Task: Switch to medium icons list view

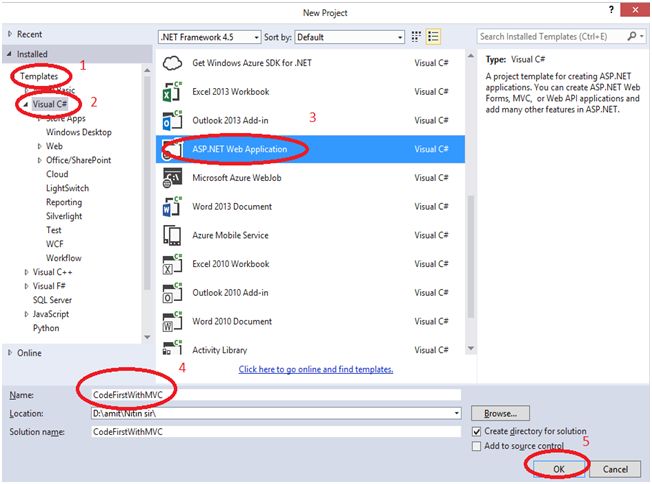Action: 433,37
